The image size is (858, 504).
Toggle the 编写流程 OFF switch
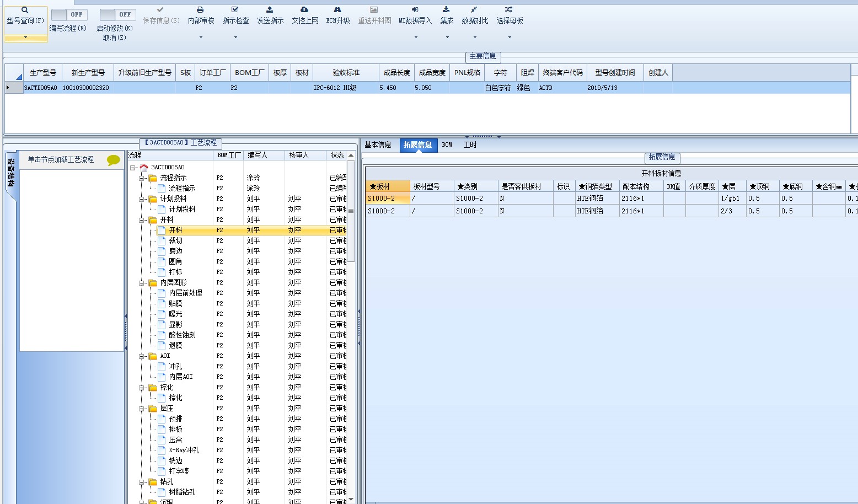tap(69, 15)
